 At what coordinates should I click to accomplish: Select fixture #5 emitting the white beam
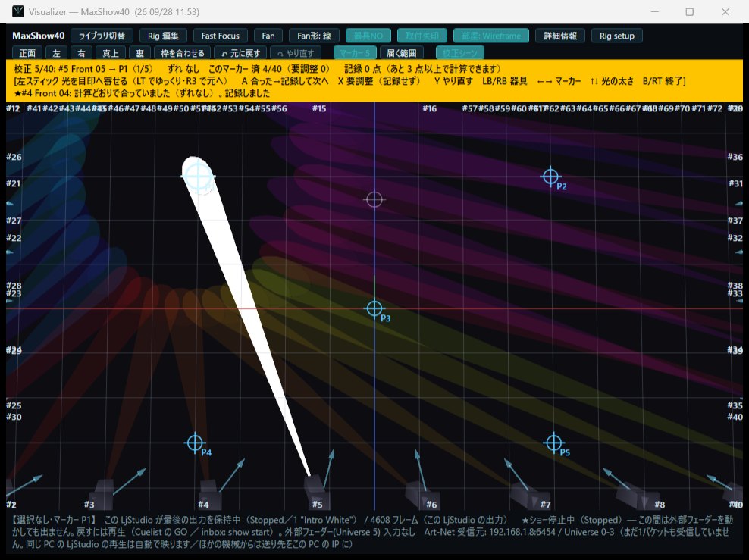click(x=316, y=492)
